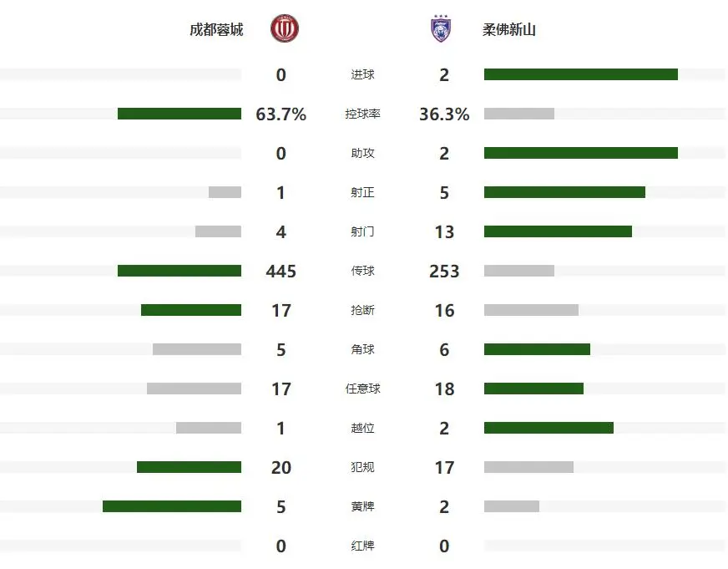The width and height of the screenshot is (728, 569).
Task: Select the 射门 stat label
Action: [x=363, y=232]
